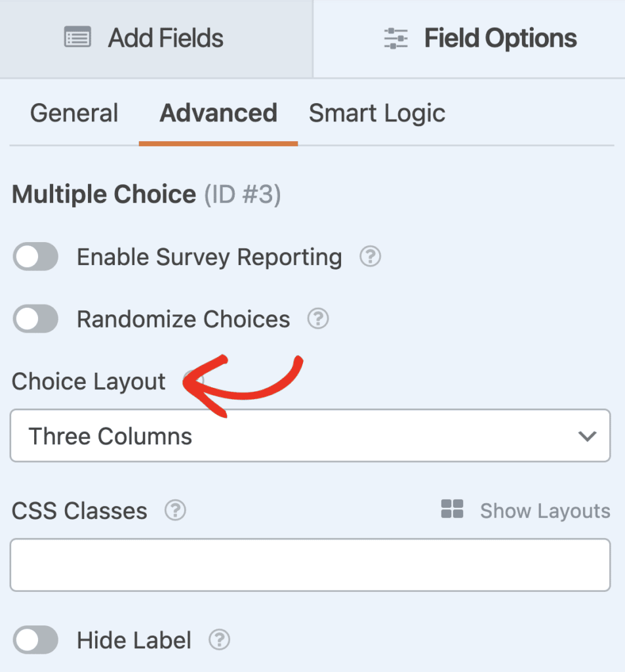This screenshot has width=625, height=672.
Task: Switch to the Smart Logic tab
Action: coord(377,113)
